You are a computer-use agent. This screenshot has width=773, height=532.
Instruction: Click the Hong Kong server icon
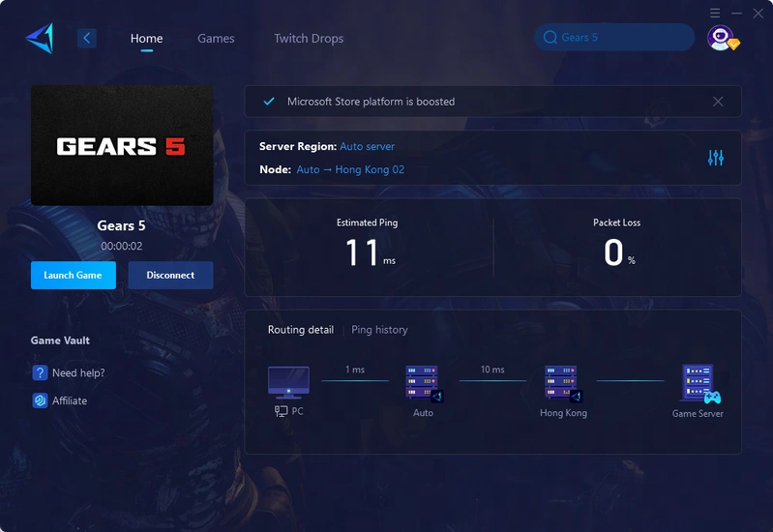pos(562,383)
